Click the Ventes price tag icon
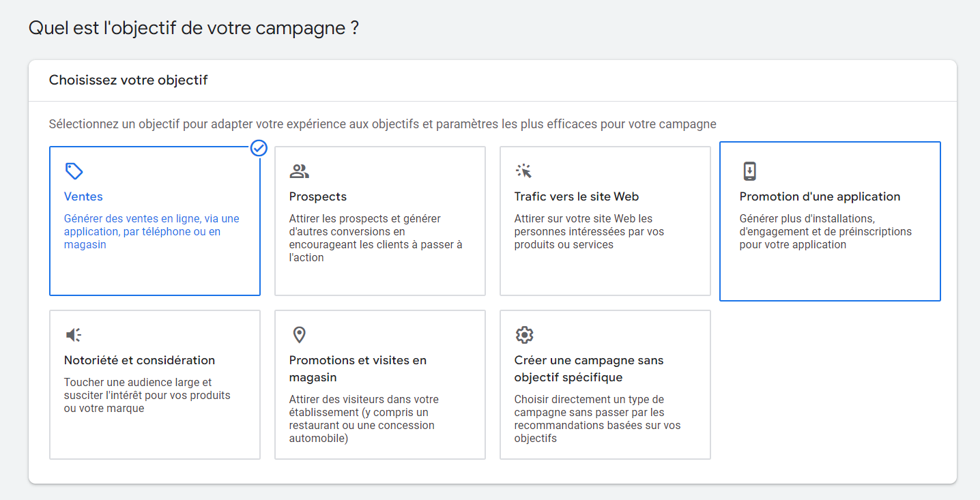 [74, 171]
